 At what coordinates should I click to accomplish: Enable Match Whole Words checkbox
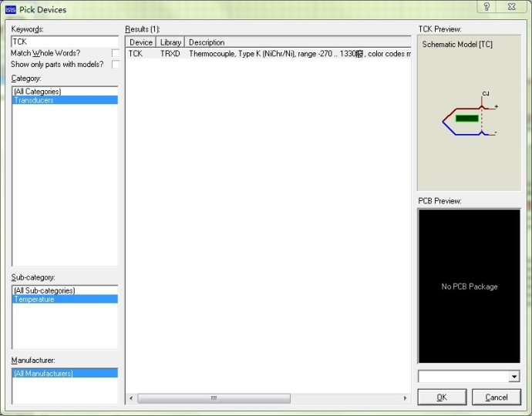pyautogui.click(x=116, y=53)
